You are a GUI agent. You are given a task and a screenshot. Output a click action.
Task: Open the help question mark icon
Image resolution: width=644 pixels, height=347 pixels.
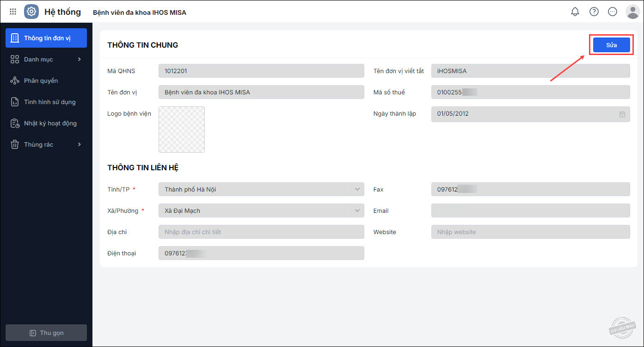(594, 12)
